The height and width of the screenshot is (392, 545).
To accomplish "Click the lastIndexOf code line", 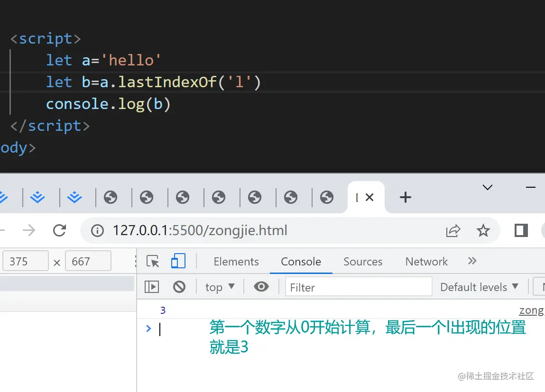I will [x=153, y=82].
